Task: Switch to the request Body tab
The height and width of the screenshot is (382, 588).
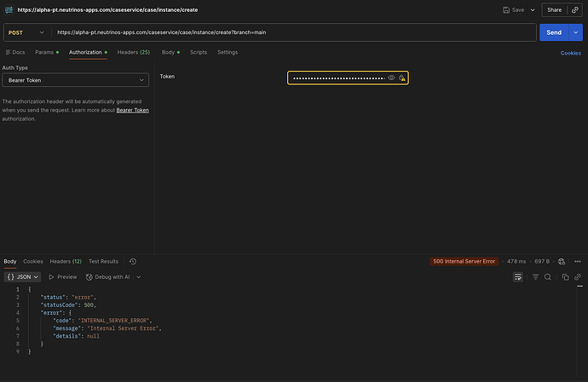Action: click(x=170, y=52)
